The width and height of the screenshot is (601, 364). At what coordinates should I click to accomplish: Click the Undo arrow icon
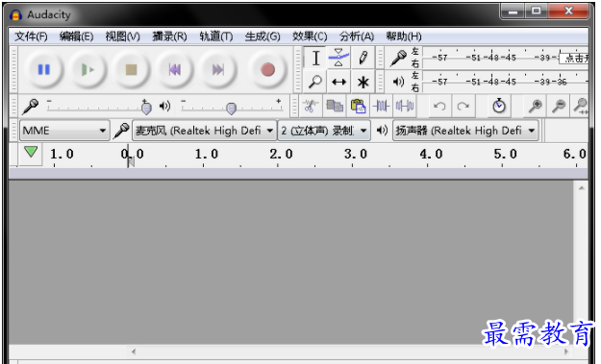coord(439,106)
